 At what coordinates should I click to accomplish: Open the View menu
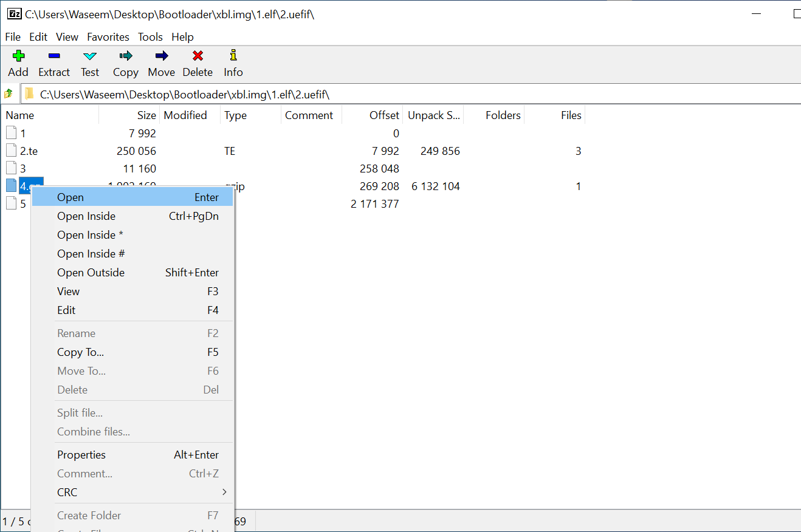[67, 37]
